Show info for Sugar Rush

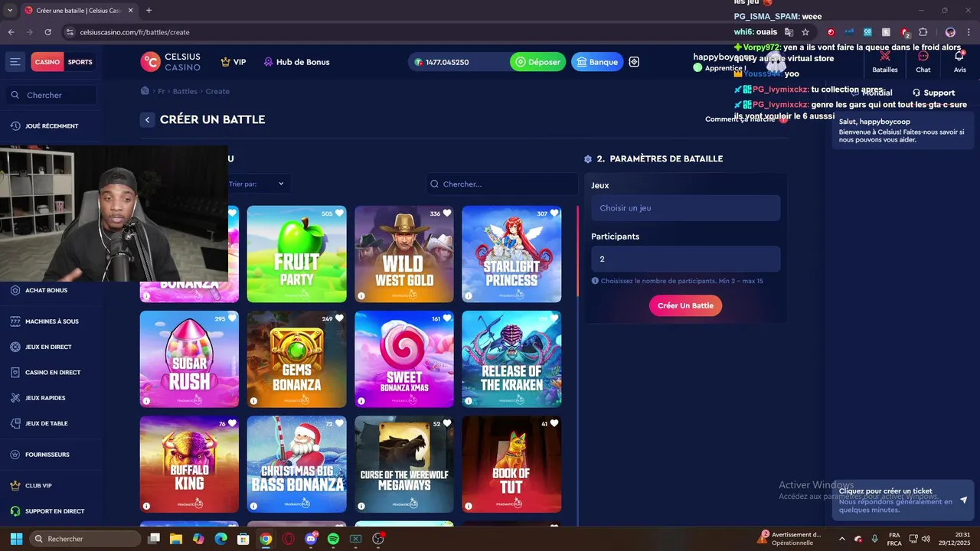[146, 400]
